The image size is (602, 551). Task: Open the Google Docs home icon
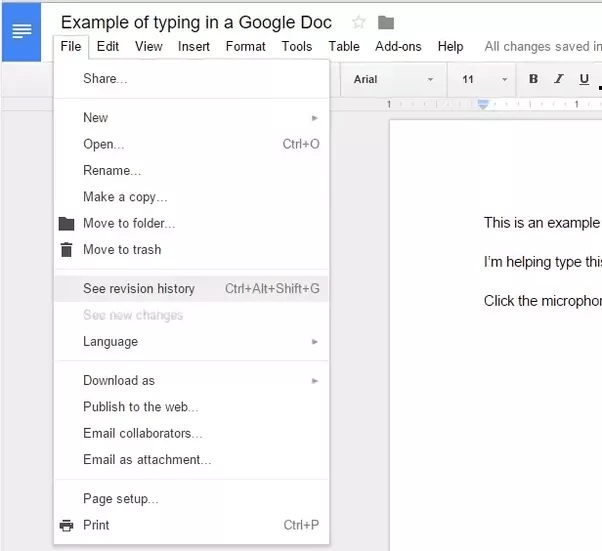[x=22, y=31]
